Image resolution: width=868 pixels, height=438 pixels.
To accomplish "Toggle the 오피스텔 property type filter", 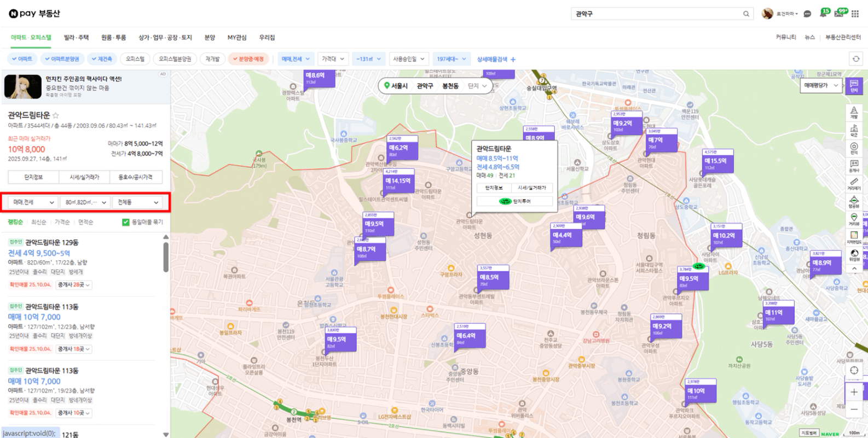I will pos(135,59).
